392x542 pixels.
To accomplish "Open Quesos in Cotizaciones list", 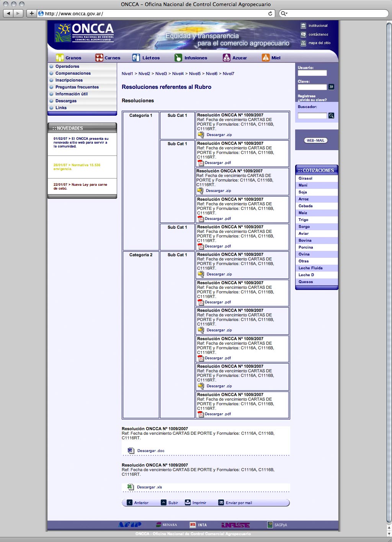I will (317, 282).
